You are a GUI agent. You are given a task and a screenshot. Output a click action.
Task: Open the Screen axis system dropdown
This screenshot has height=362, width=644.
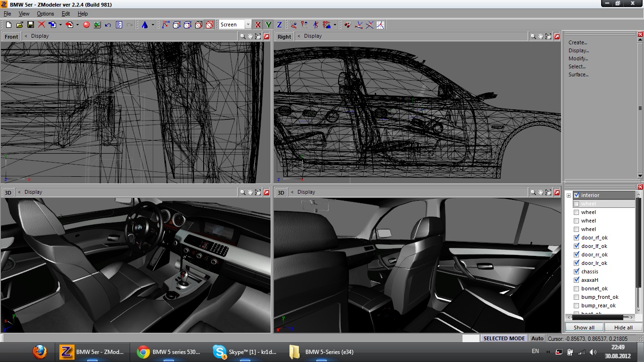point(248,25)
